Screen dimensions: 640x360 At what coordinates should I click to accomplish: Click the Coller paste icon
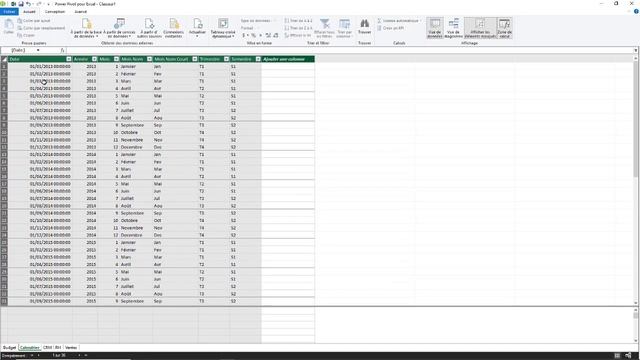point(9,27)
